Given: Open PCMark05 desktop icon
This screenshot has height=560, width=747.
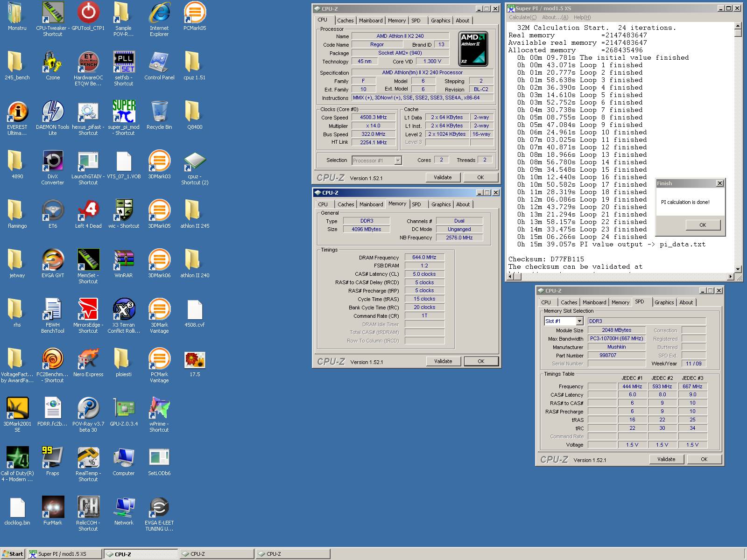Looking at the screenshot, I should click(195, 13).
